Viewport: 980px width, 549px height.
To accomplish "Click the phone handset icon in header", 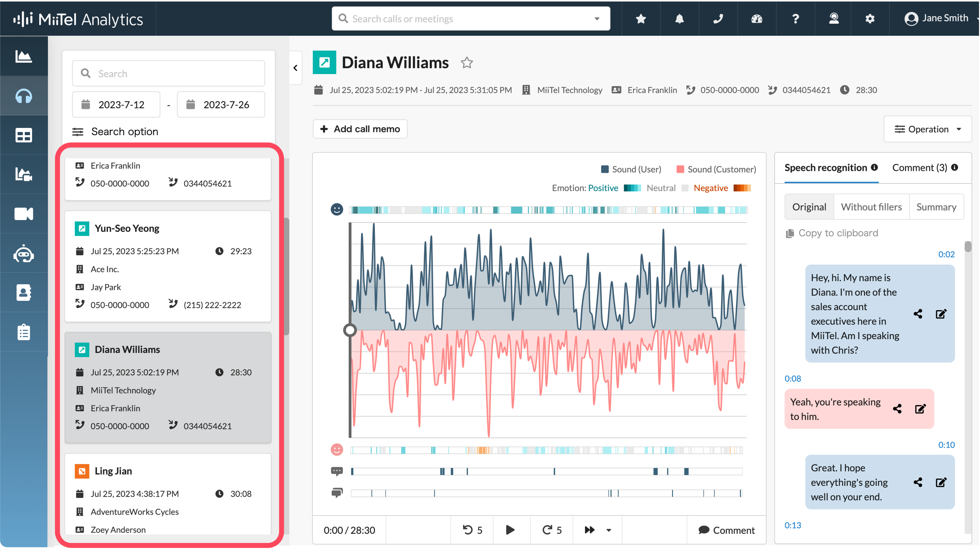I will (718, 18).
